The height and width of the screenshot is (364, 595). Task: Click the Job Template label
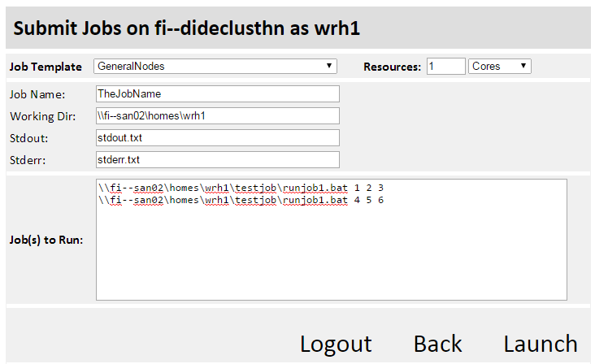[46, 67]
